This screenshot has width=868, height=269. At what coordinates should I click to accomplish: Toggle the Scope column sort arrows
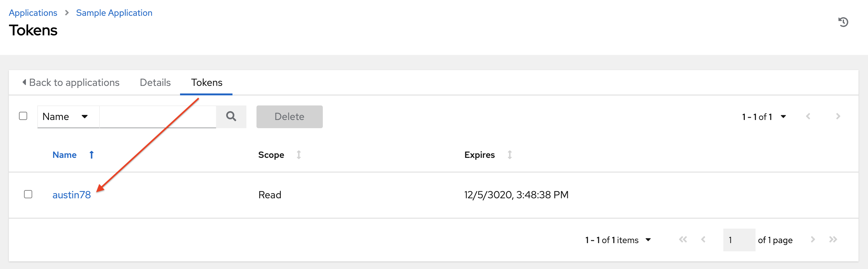pos(298,155)
